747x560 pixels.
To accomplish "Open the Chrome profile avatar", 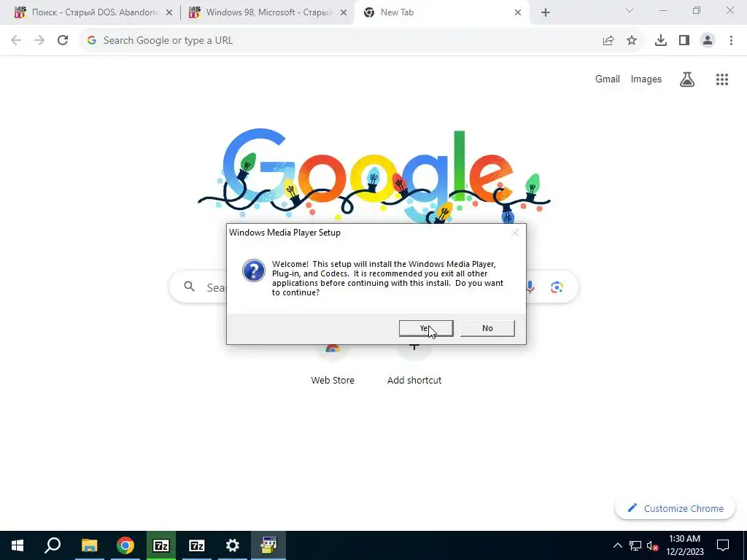I will pos(708,41).
